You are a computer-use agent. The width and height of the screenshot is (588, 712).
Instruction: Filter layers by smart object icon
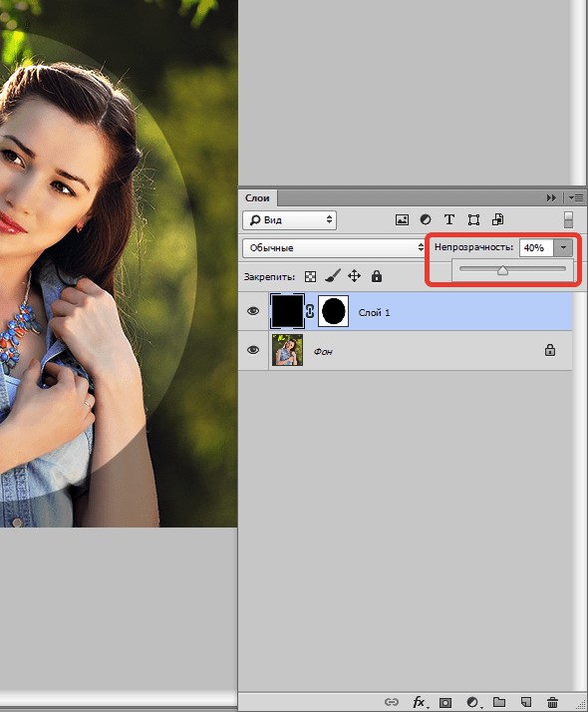click(x=497, y=219)
